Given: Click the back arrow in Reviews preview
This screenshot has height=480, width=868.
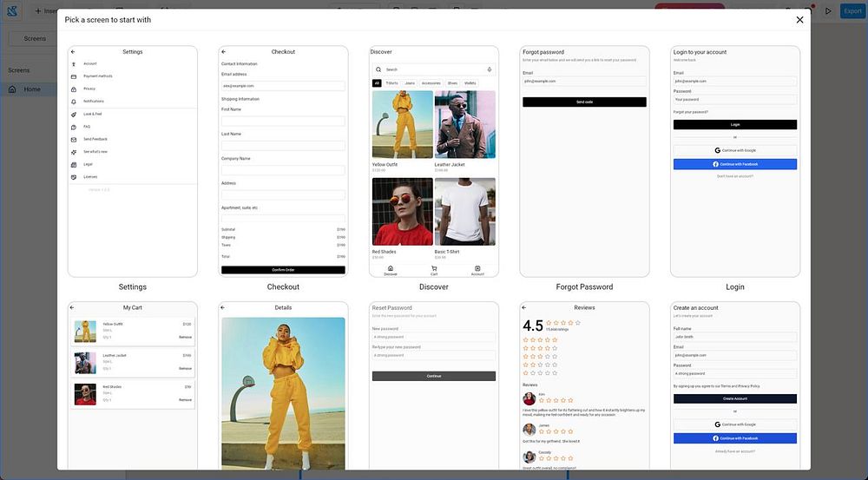Looking at the screenshot, I should pyautogui.click(x=524, y=307).
